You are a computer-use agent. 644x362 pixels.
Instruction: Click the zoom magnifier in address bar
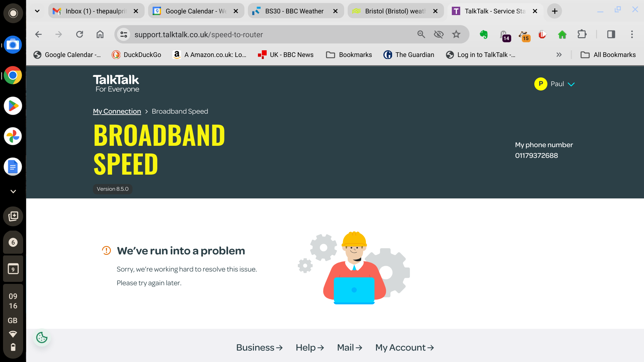point(421,35)
